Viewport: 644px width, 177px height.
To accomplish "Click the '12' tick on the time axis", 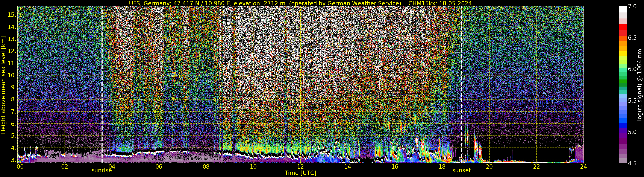I will point(300,166).
